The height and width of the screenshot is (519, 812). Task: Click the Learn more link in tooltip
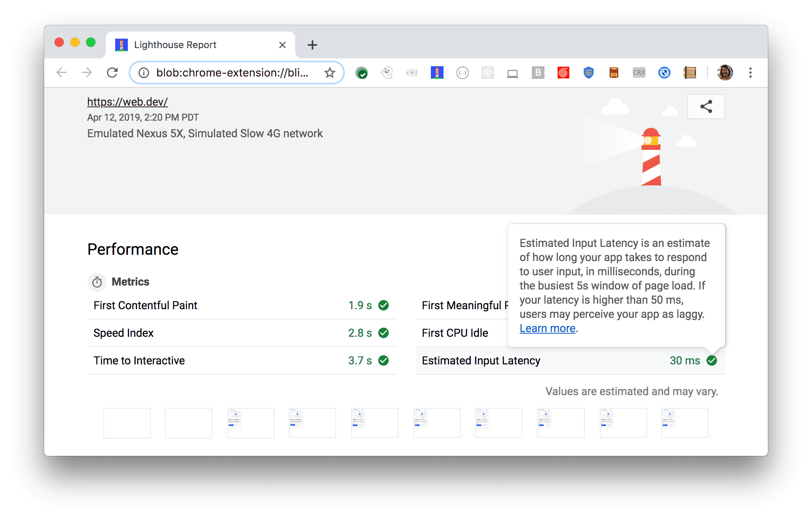[544, 328]
